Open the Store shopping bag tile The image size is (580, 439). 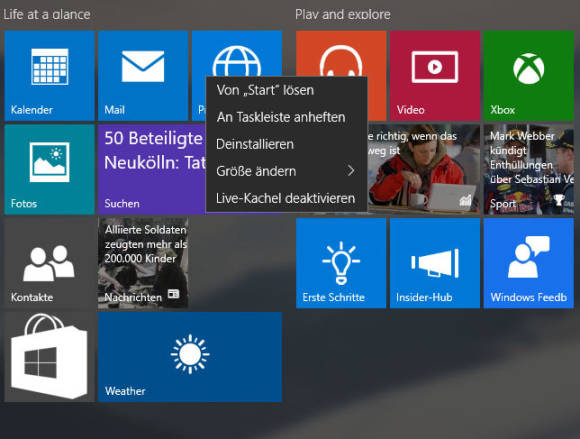[50, 357]
